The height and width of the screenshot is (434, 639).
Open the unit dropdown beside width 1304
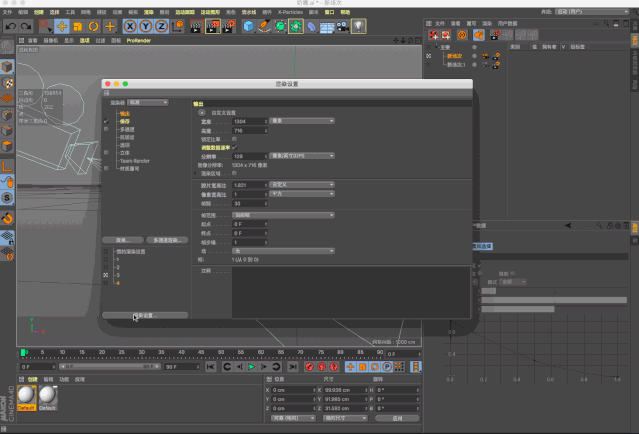coord(302,121)
